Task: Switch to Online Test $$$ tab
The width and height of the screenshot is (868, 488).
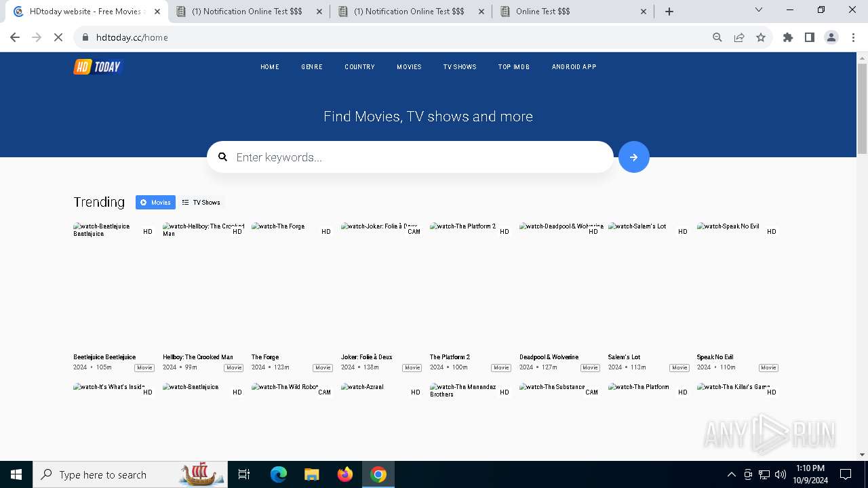Action: 573,12
